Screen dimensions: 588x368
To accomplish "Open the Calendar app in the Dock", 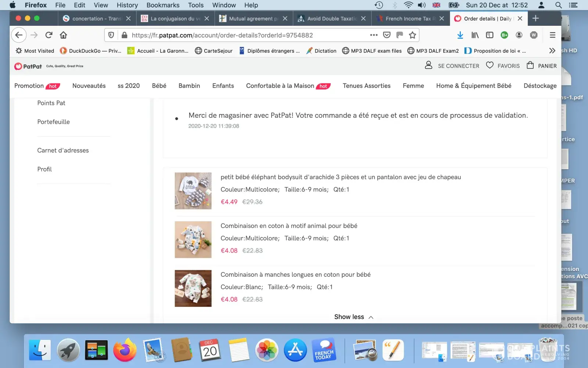I will [210, 350].
